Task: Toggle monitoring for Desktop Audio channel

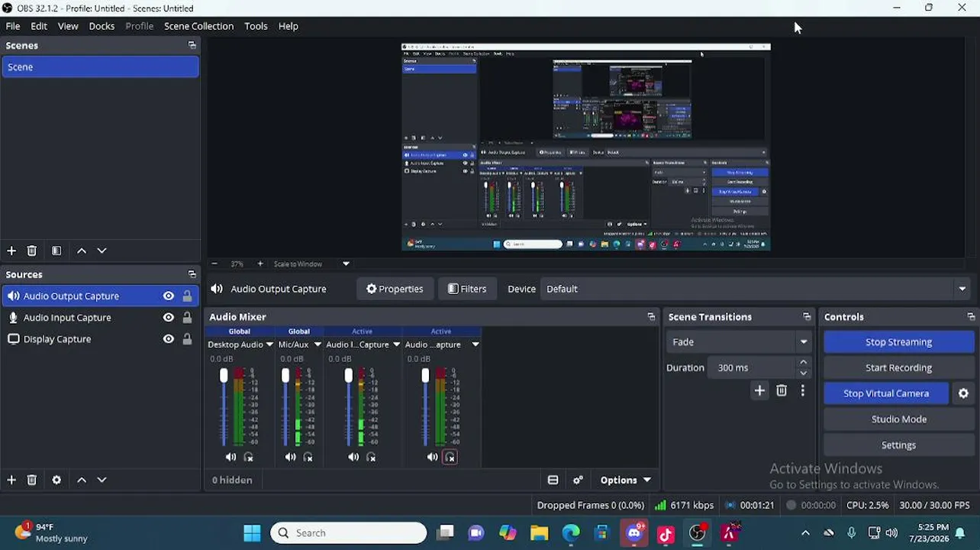Action: pos(248,457)
